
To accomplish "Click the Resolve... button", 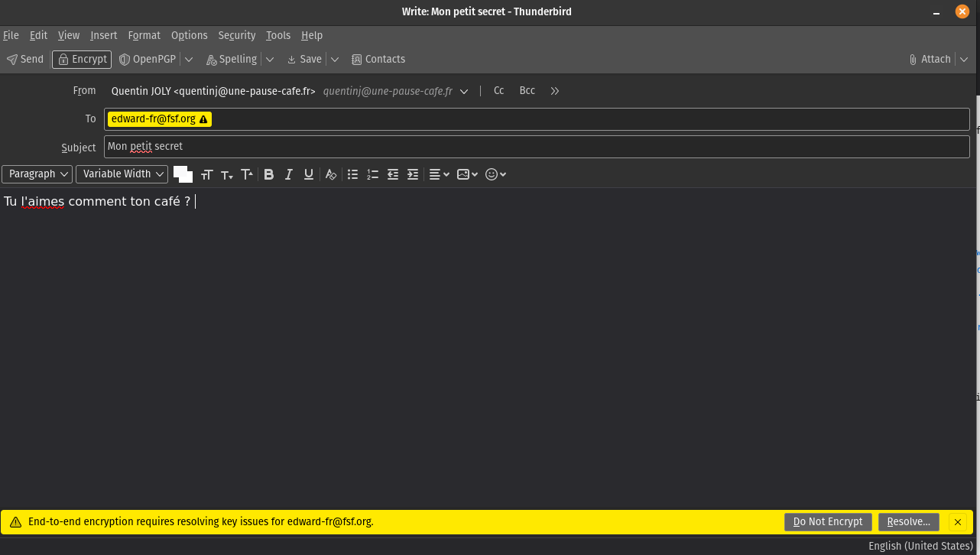I will click(909, 522).
